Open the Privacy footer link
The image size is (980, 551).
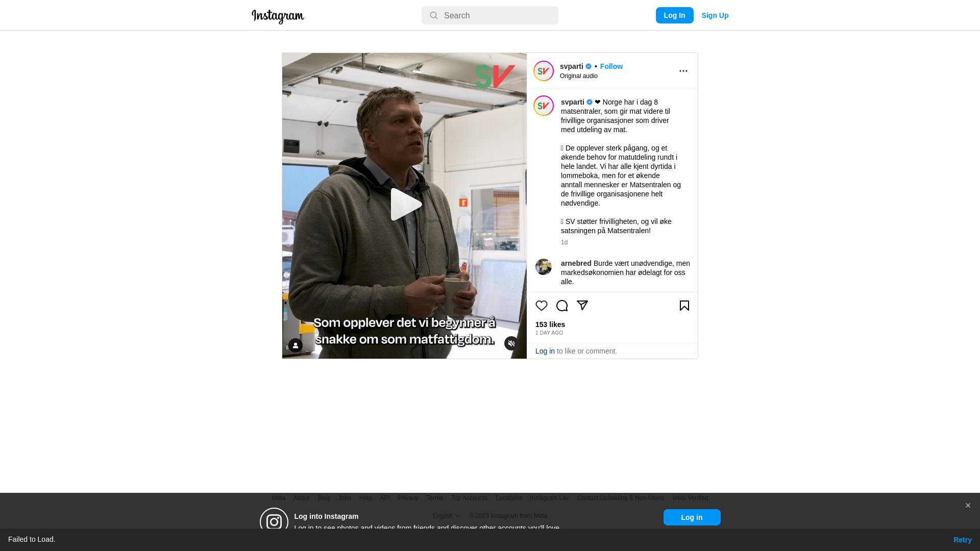coord(408,498)
